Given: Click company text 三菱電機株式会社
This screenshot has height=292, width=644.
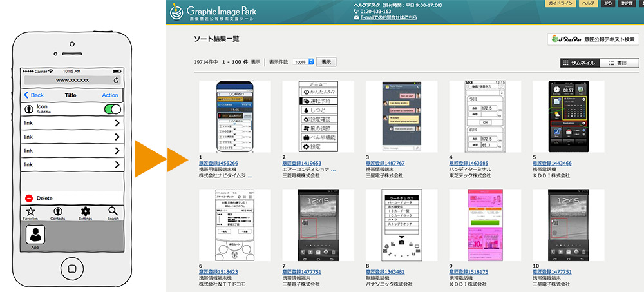Looking at the screenshot, I should (x=301, y=175).
